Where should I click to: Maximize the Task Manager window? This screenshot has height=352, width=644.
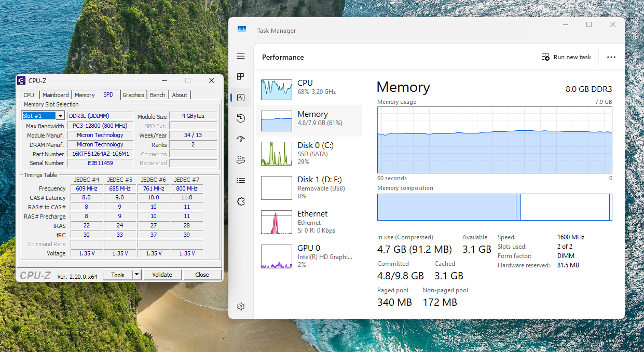589,24
